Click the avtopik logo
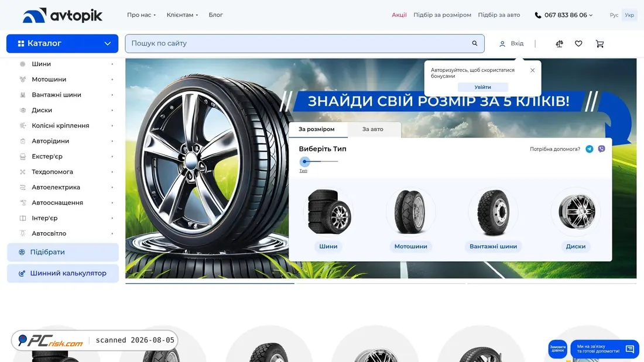The height and width of the screenshot is (362, 644). pos(63,15)
